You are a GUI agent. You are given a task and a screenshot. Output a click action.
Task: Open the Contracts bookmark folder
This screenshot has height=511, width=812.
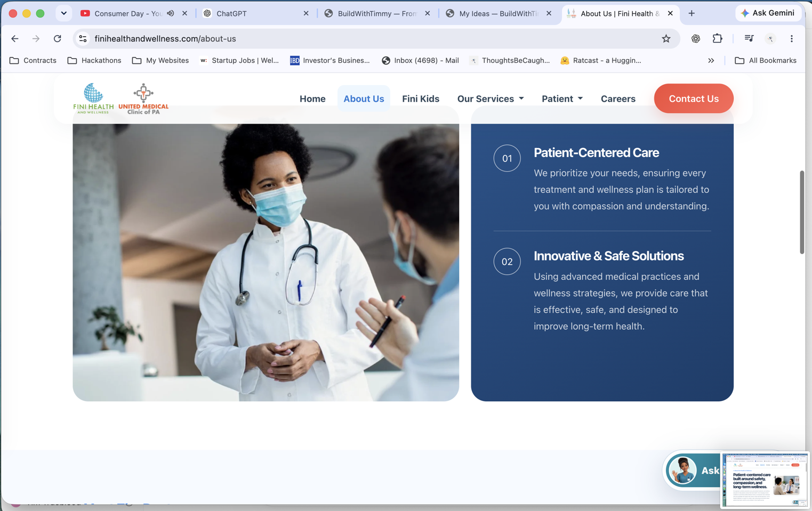(x=33, y=60)
